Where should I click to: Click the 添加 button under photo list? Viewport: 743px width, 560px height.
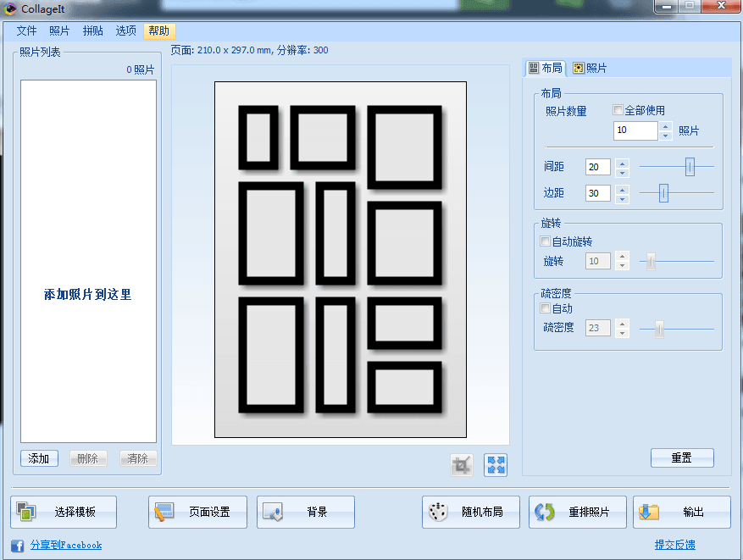point(38,457)
